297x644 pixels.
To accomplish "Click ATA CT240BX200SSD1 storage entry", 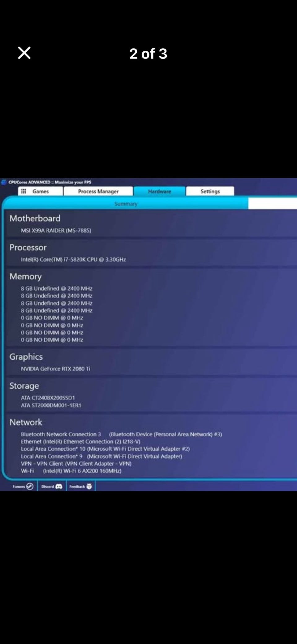I will click(48, 398).
